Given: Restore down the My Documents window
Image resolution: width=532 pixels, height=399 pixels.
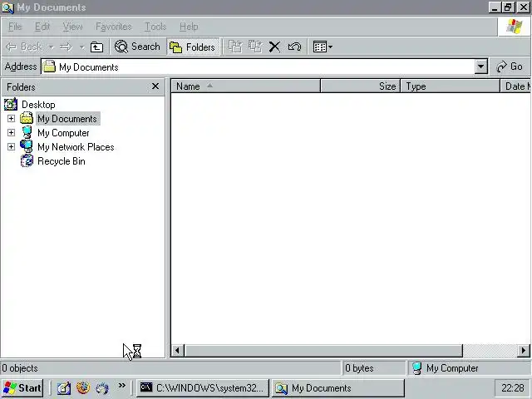Looking at the screenshot, I should [x=509, y=7].
